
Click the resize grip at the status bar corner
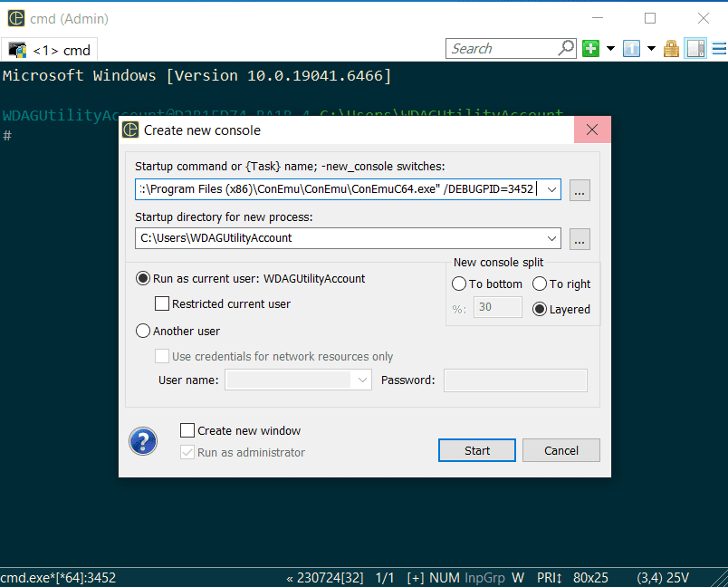tap(720, 579)
